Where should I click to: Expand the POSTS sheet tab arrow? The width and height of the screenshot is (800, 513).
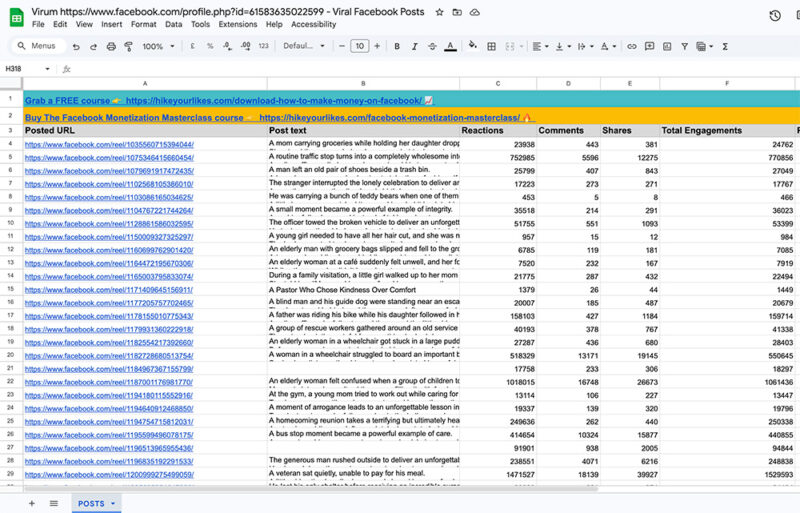pyautogui.click(x=113, y=503)
